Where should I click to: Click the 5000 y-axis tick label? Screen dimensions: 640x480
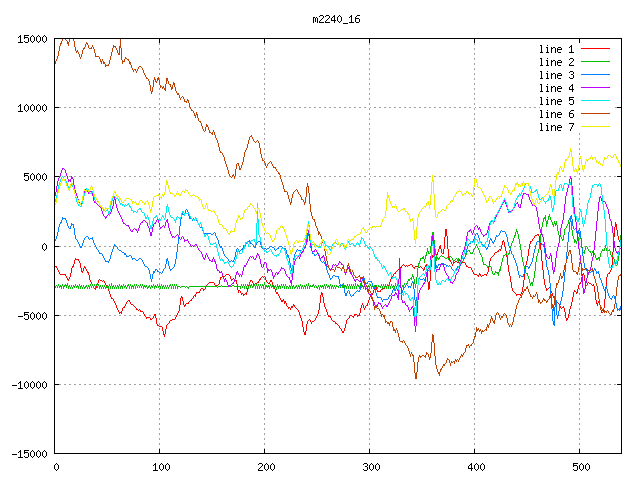[x=34, y=177]
